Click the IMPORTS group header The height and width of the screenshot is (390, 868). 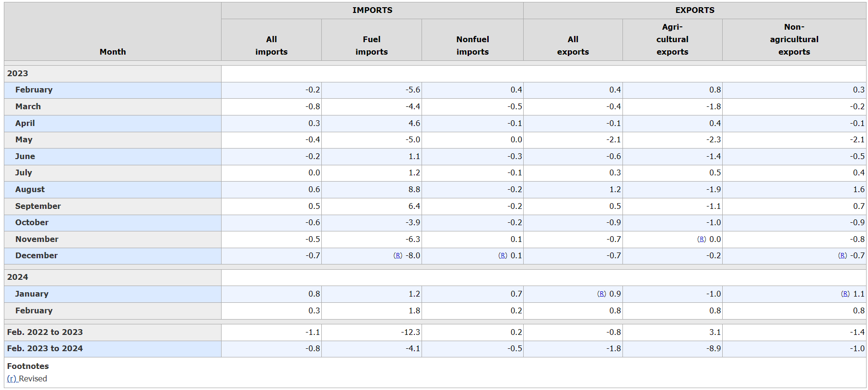372,10
